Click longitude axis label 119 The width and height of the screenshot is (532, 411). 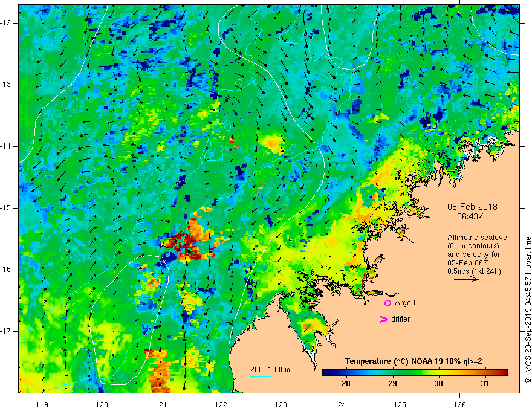[42, 404]
